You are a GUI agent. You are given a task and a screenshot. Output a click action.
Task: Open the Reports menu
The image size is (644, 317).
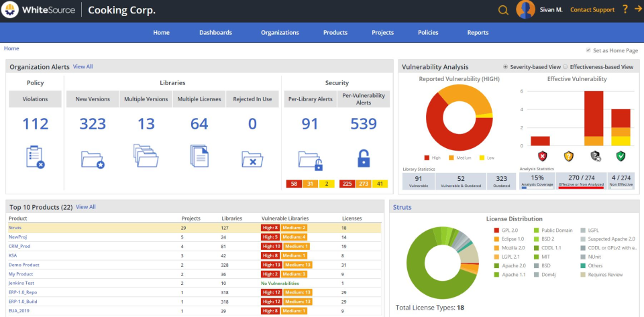(478, 32)
